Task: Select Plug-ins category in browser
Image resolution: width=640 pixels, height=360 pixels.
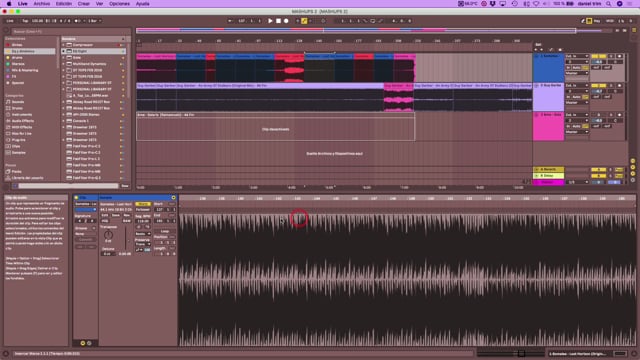Action: [x=18, y=140]
